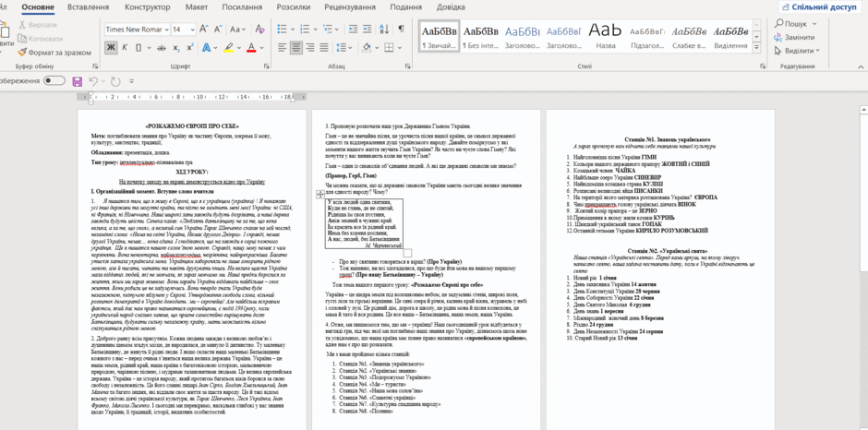Click the Спільний доступ button

(822, 7)
